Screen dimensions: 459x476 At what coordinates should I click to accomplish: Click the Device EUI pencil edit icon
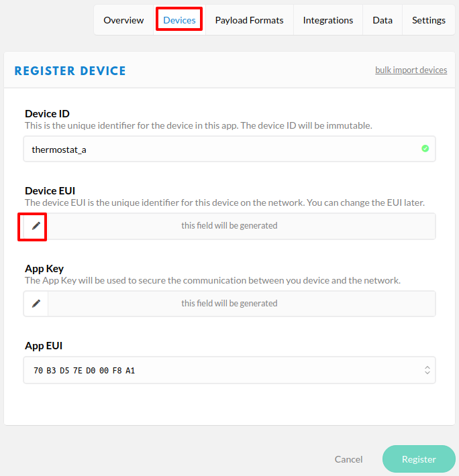coord(36,226)
